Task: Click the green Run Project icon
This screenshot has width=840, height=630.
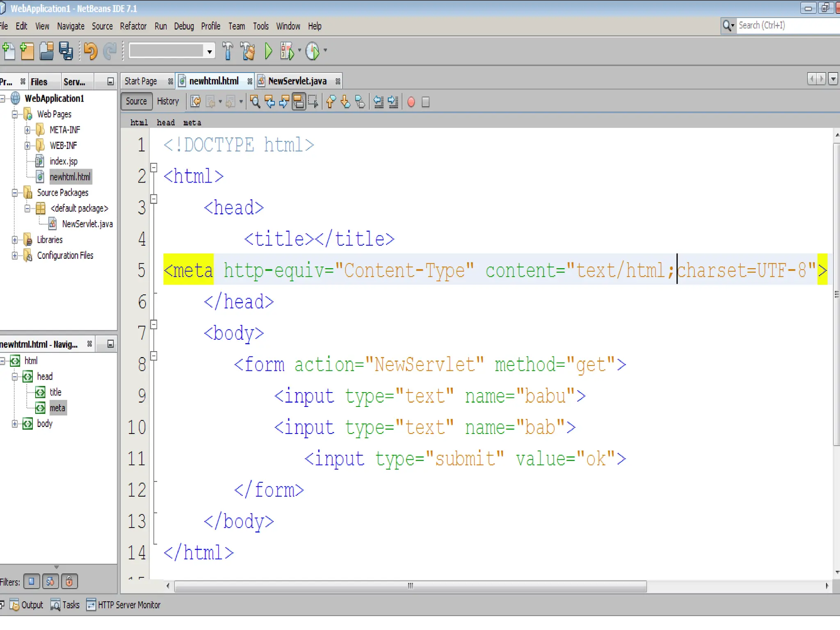Action: pyautogui.click(x=269, y=51)
